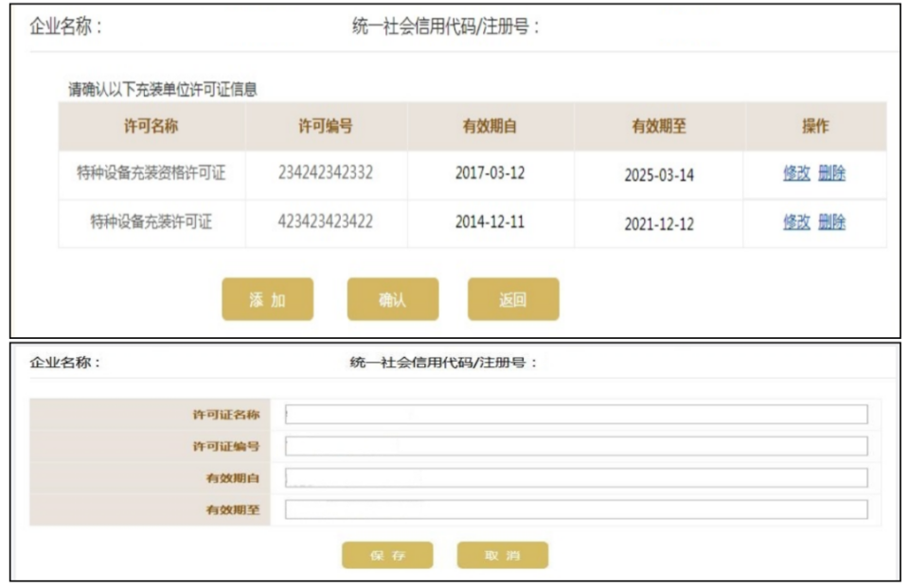The image size is (909, 588).
Task: Select start date 2017-03-12
Action: point(490,173)
